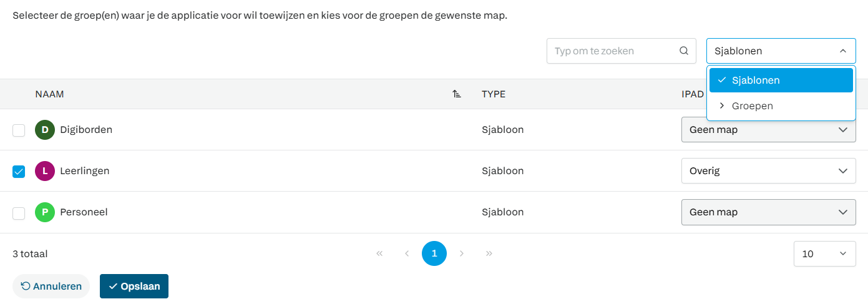
Task: Go to the first page with the double-left arrow
Action: tap(379, 253)
